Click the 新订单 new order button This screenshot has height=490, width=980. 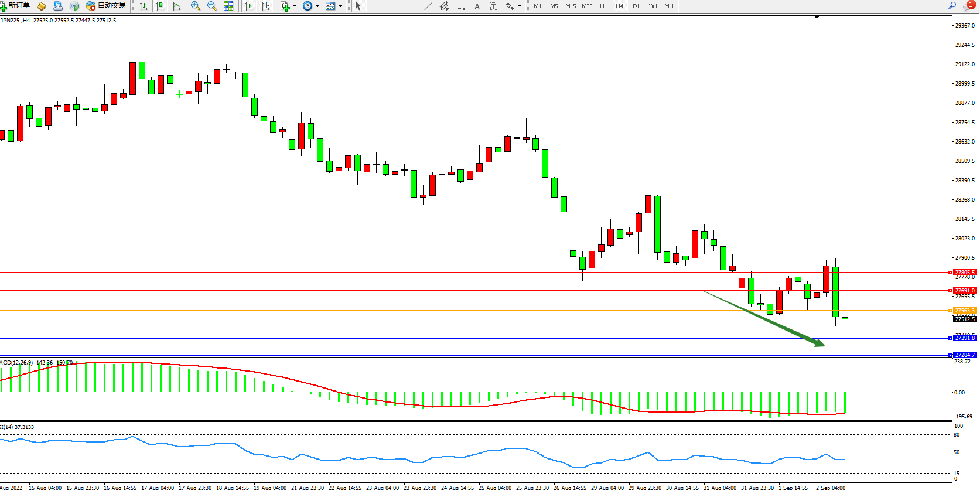coord(16,6)
